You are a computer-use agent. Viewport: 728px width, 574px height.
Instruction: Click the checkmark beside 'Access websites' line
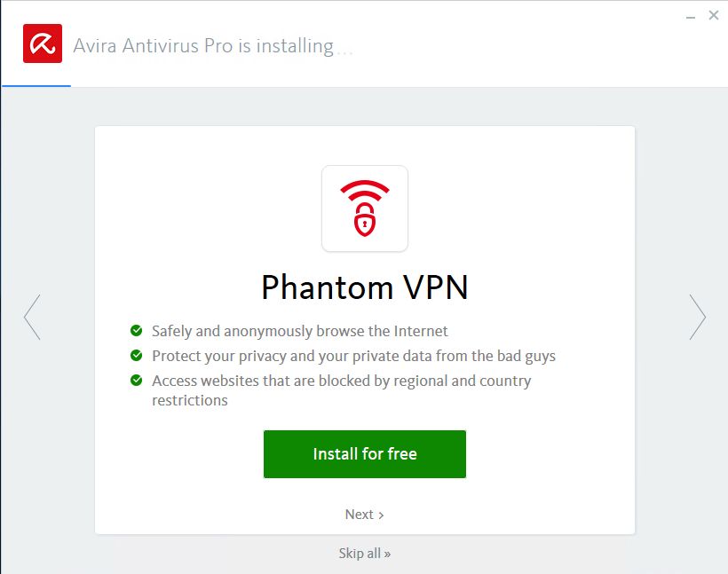click(x=136, y=380)
